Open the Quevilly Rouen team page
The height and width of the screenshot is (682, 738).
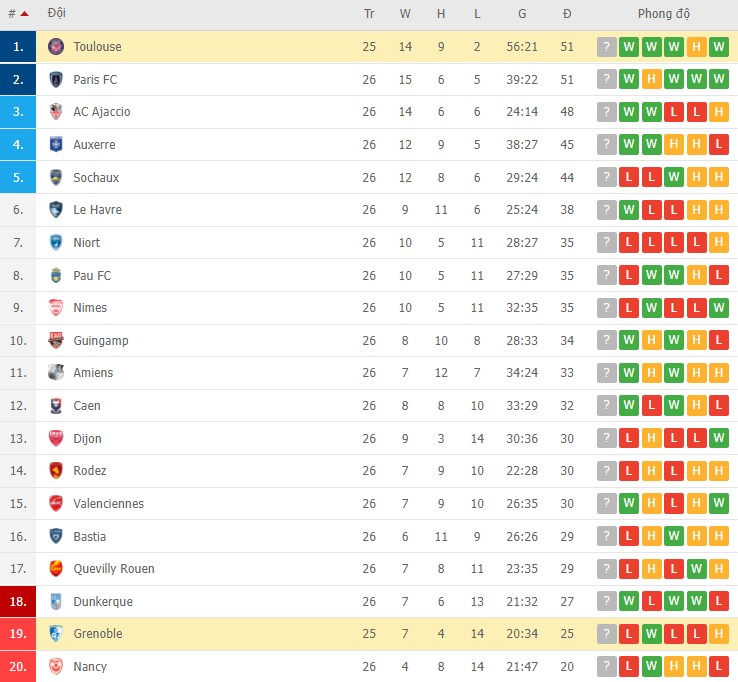click(x=114, y=569)
